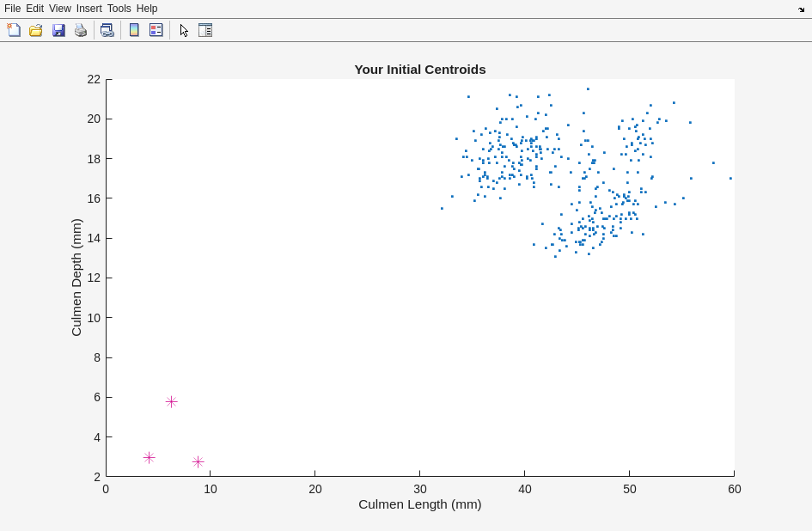Click the New Figure toolbar icon
Screen dimensions: 812x531
coord(14,30)
